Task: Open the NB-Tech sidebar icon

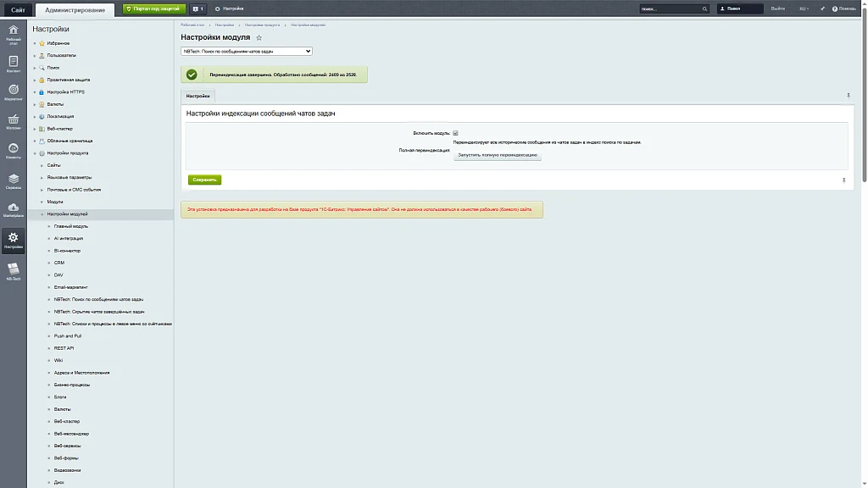Action: coord(14,271)
